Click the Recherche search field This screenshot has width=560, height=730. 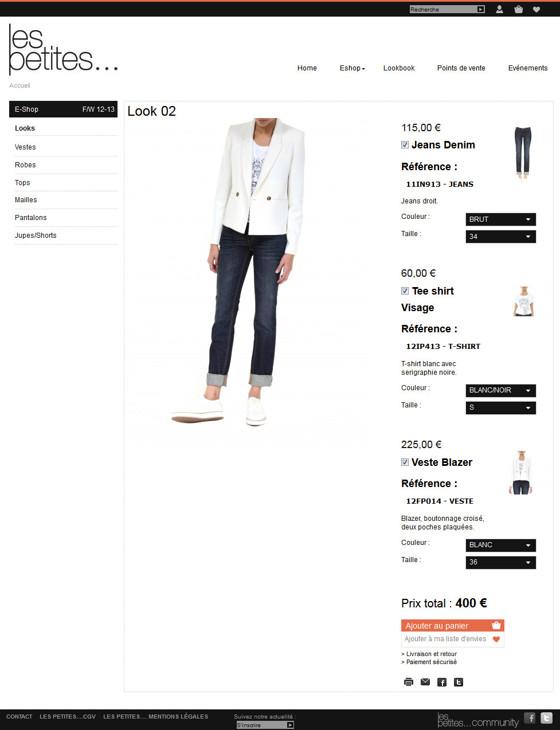[443, 9]
